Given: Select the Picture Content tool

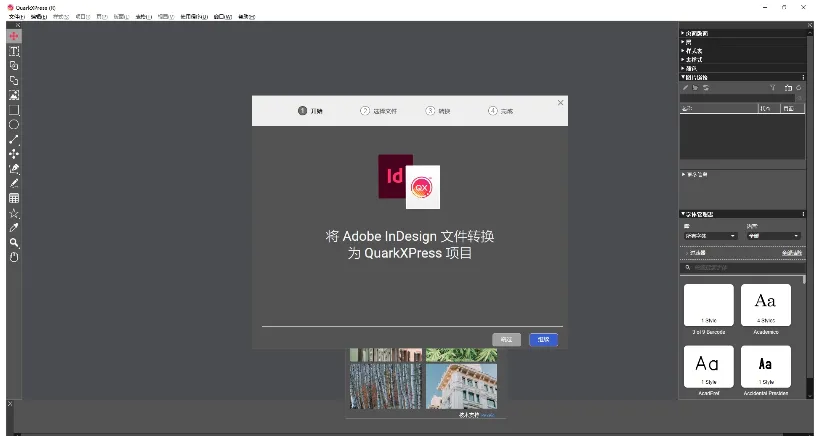Looking at the screenshot, I should pyautogui.click(x=14, y=95).
